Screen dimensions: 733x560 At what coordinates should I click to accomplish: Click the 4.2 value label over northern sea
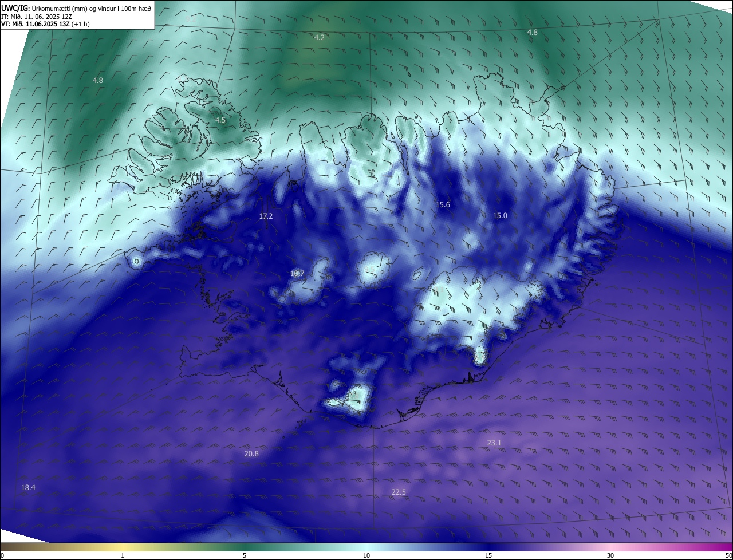320,37
